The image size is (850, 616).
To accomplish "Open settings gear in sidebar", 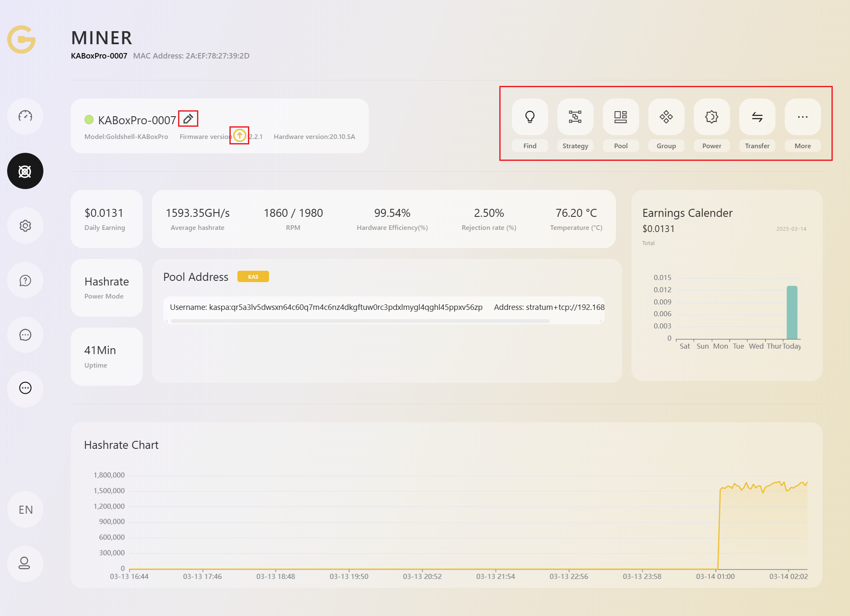I will point(25,226).
